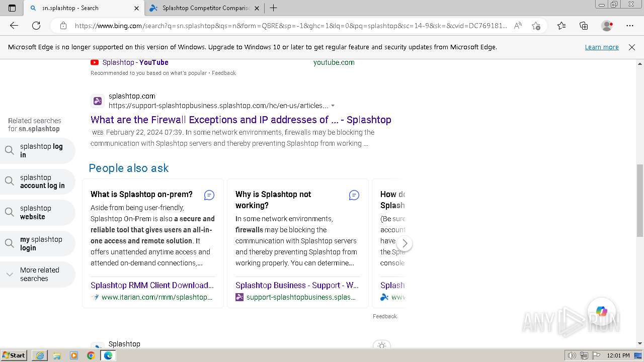Click Splashtop favicon beside splashtop.com result
Screen dimensions: 644x362
(98, 101)
